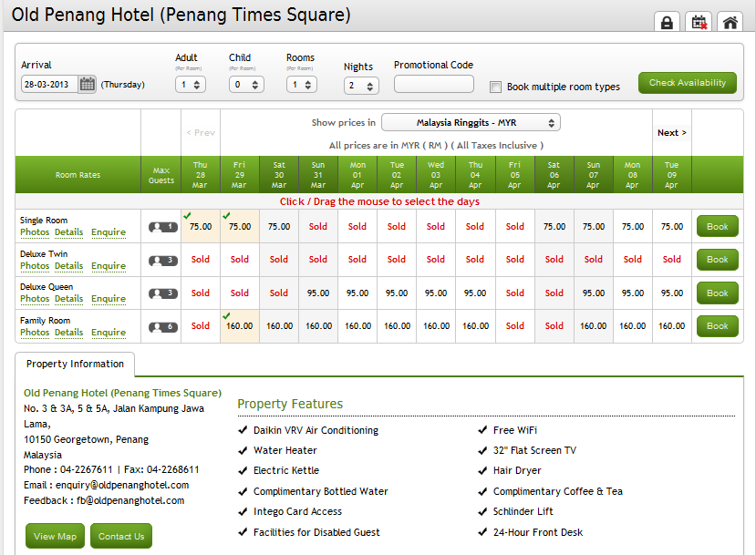Click feedback address fb@oldpenanghotel.com
The image size is (756, 555).
tap(130, 500)
